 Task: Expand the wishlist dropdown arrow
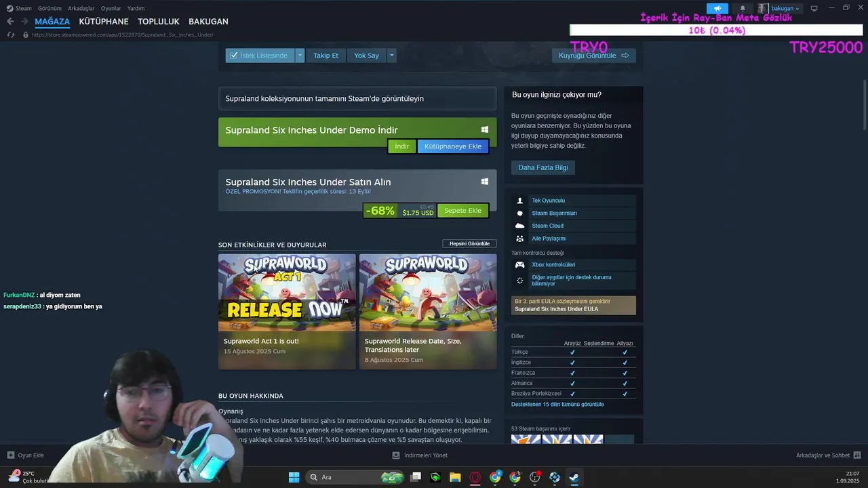pyautogui.click(x=300, y=56)
